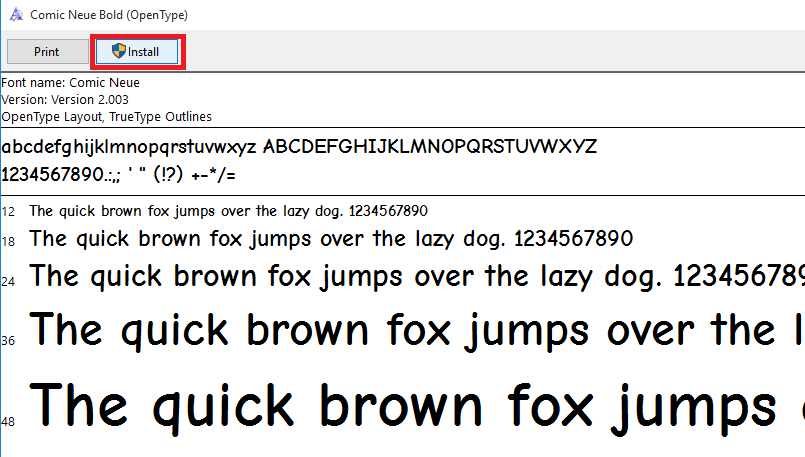Click the size label "48"
Viewport: 805px width, 457px height.
coord(8,422)
